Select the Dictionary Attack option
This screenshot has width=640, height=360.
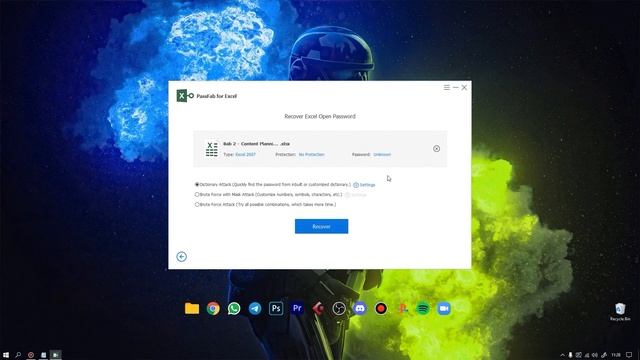pos(197,184)
